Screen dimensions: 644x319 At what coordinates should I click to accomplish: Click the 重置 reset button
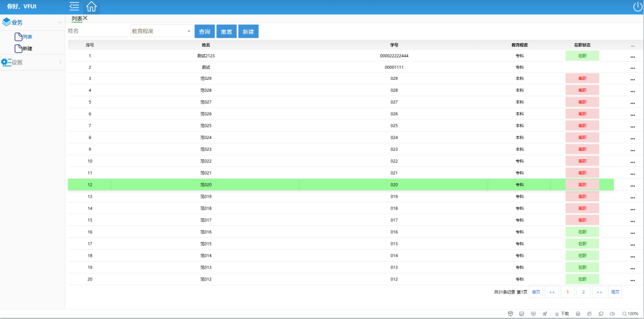(x=226, y=31)
